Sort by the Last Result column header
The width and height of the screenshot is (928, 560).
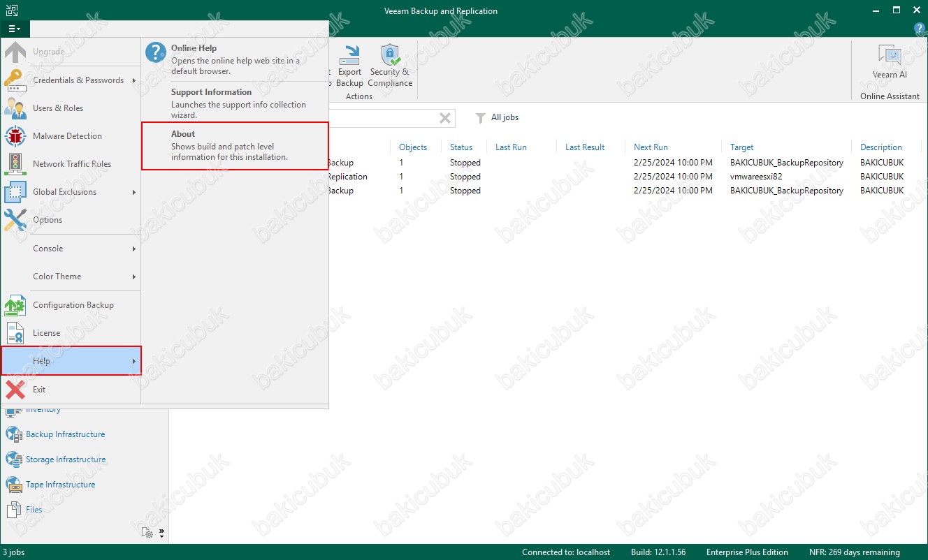tap(585, 147)
